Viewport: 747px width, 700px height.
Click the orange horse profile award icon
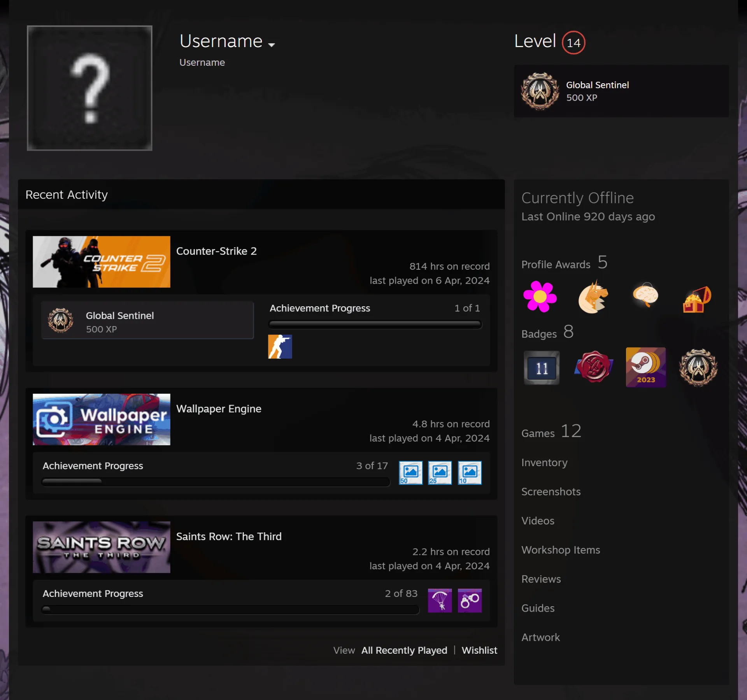tap(593, 296)
